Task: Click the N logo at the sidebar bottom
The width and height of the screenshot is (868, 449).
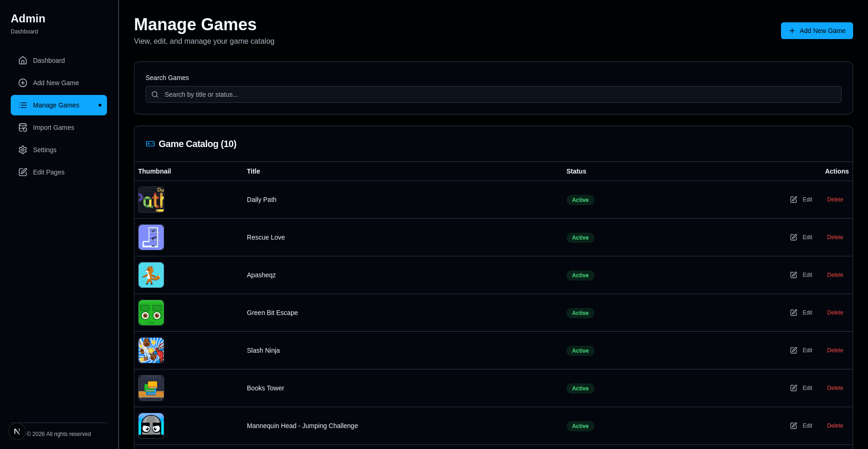Action: (x=17, y=431)
